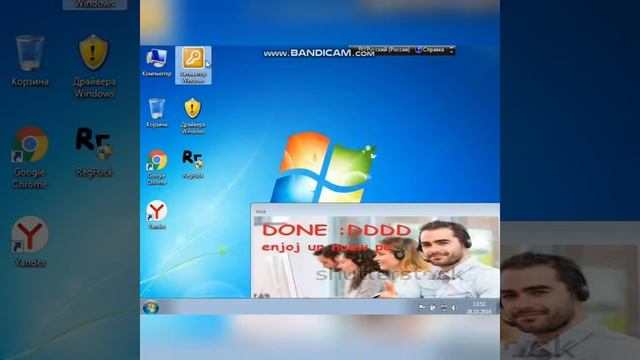Select the highlighted Активатор Windows key icon
This screenshot has height=360, width=640.
coord(193,65)
